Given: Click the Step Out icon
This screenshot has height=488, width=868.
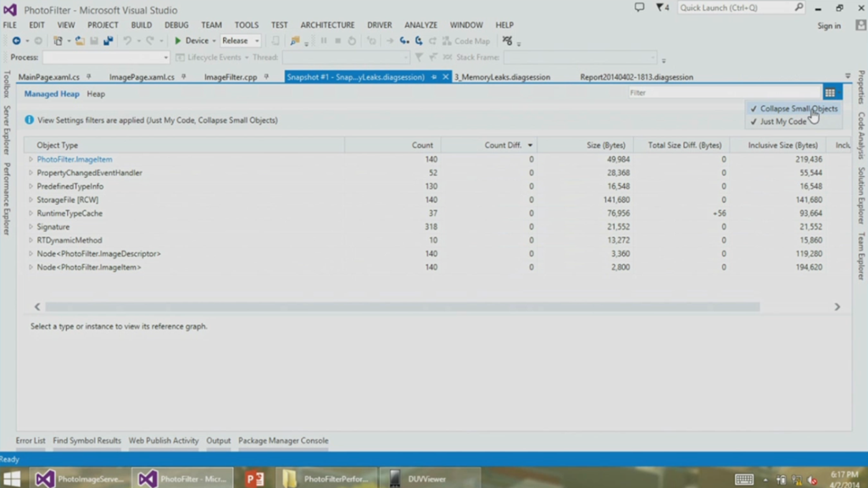Looking at the screenshot, I should pos(432,41).
